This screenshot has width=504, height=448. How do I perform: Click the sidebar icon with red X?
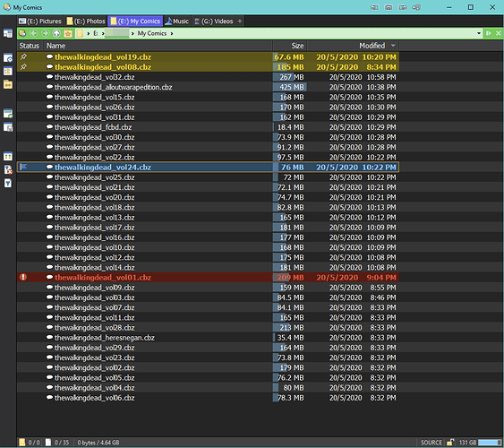click(8, 169)
